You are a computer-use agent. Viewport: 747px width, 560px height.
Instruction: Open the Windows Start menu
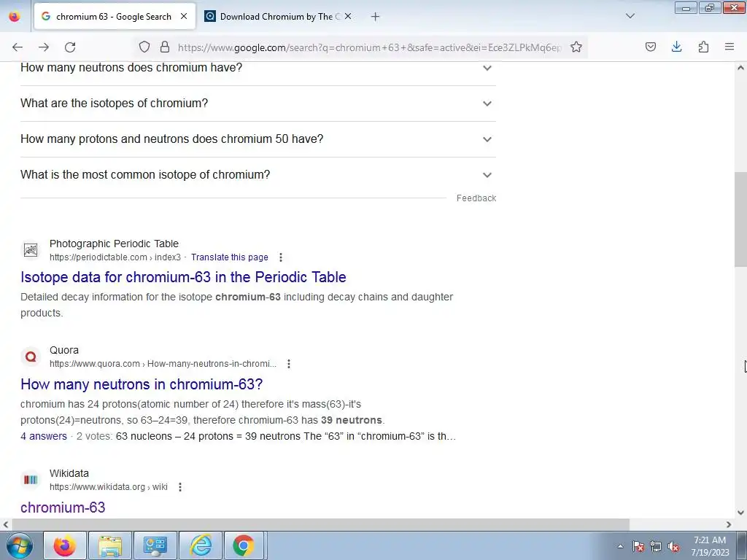[18, 545]
